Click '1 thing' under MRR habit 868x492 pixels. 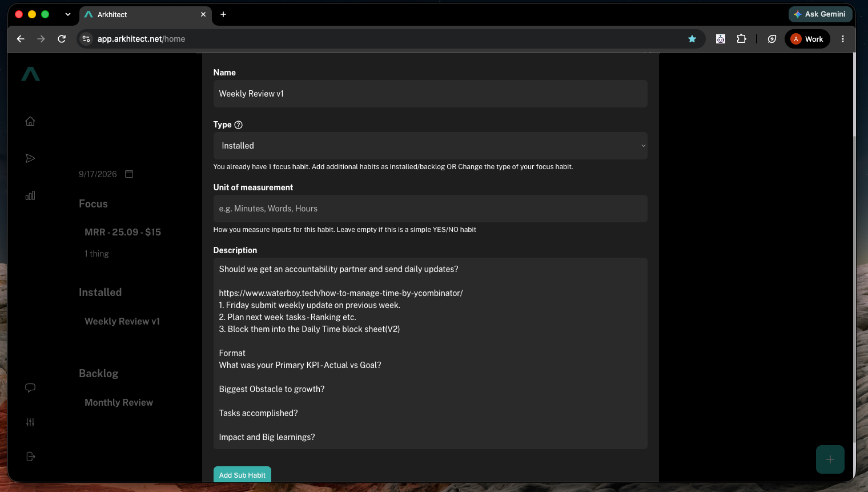[x=97, y=254]
